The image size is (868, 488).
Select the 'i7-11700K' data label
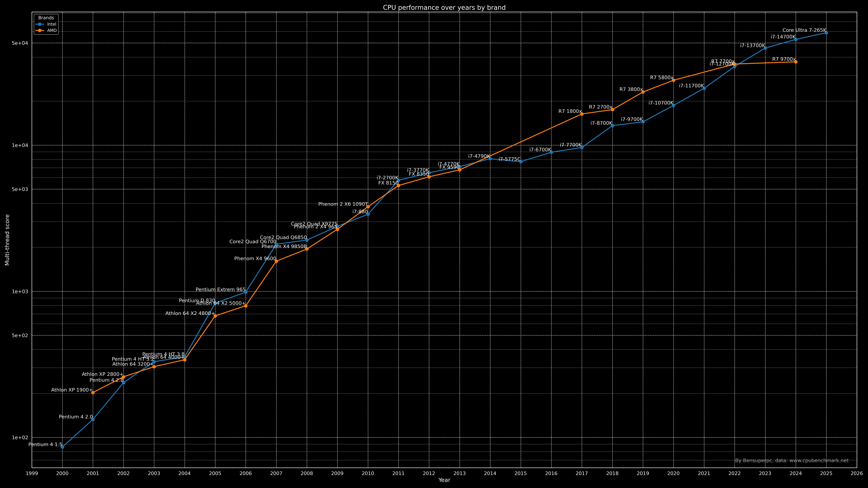click(691, 86)
